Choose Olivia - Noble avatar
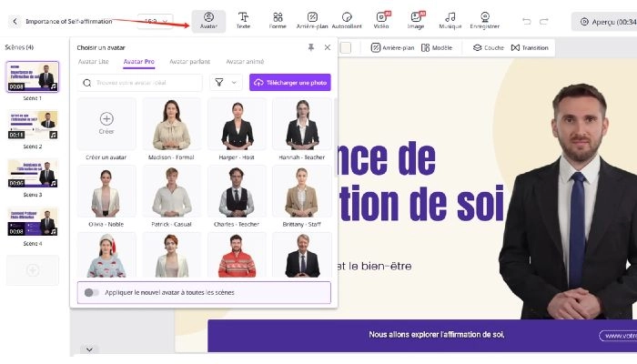Image resolution: width=637 pixels, height=364 pixels. (106, 192)
